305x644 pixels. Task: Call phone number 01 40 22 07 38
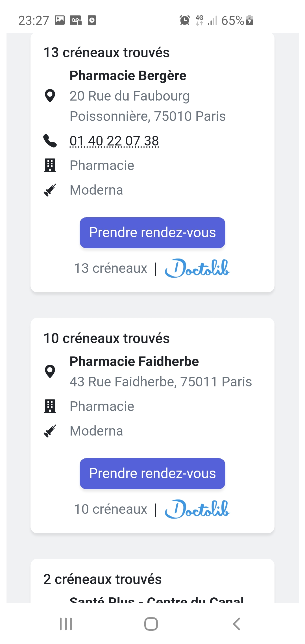tap(114, 141)
